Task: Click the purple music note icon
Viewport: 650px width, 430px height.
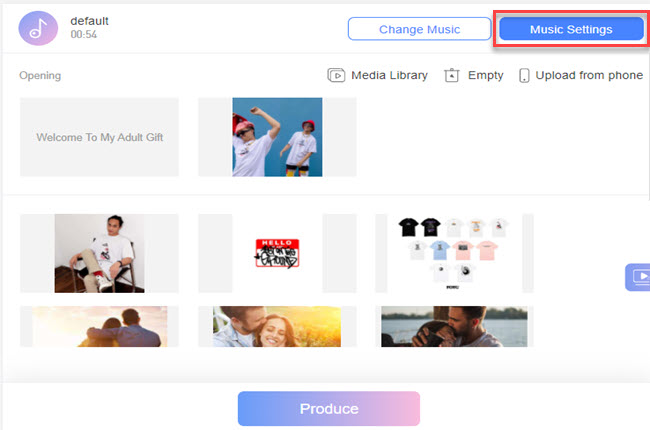Action: (x=38, y=28)
